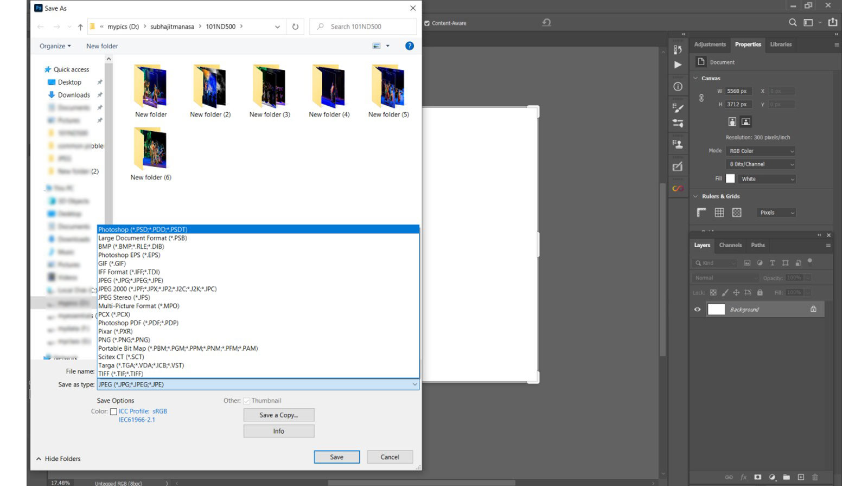Open the 8 Bits/Channel dropdown
The width and height of the screenshot is (868, 488).
761,164
